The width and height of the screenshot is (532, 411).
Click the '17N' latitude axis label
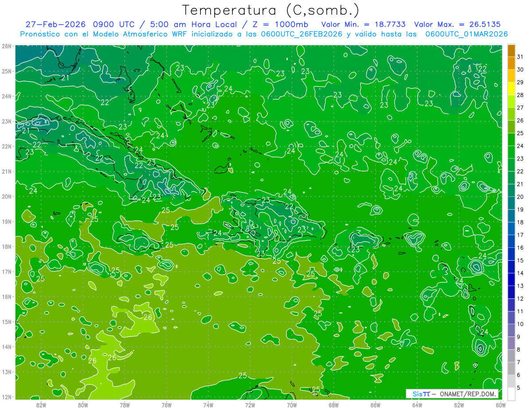point(6,271)
